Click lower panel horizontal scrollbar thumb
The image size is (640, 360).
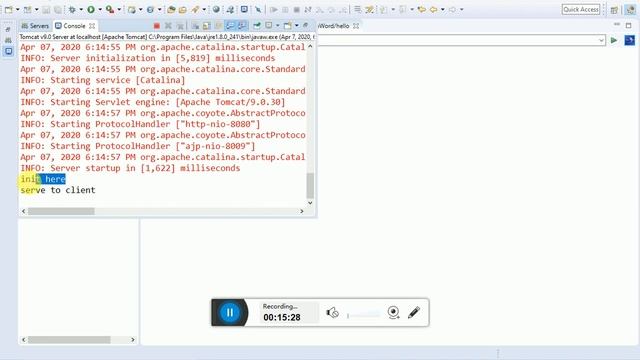(69, 340)
